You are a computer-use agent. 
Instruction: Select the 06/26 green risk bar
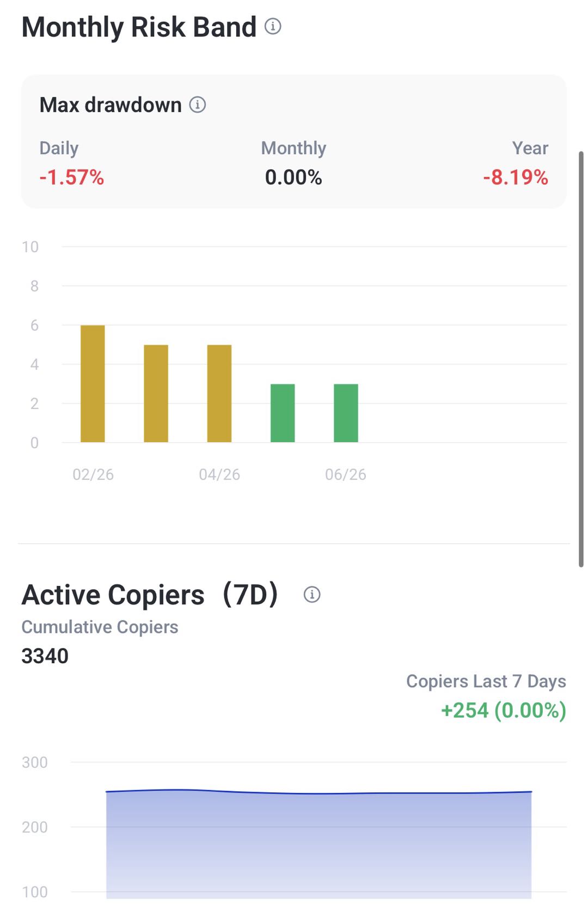346,413
